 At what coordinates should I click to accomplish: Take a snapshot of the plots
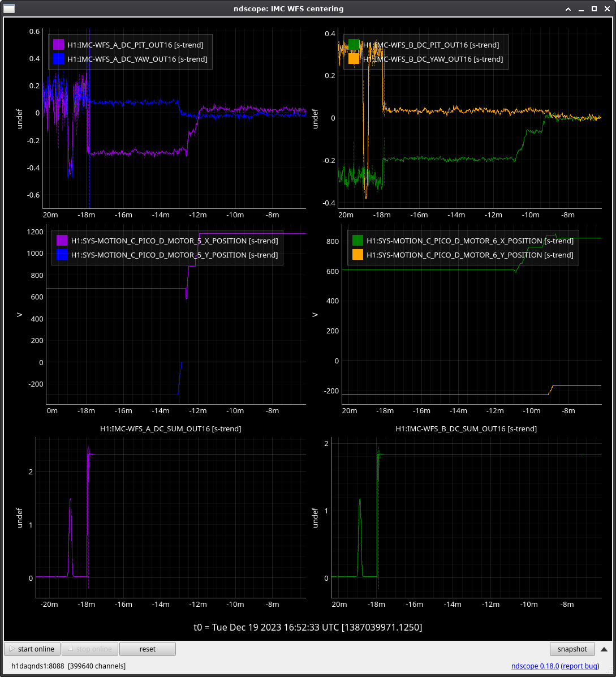572,649
